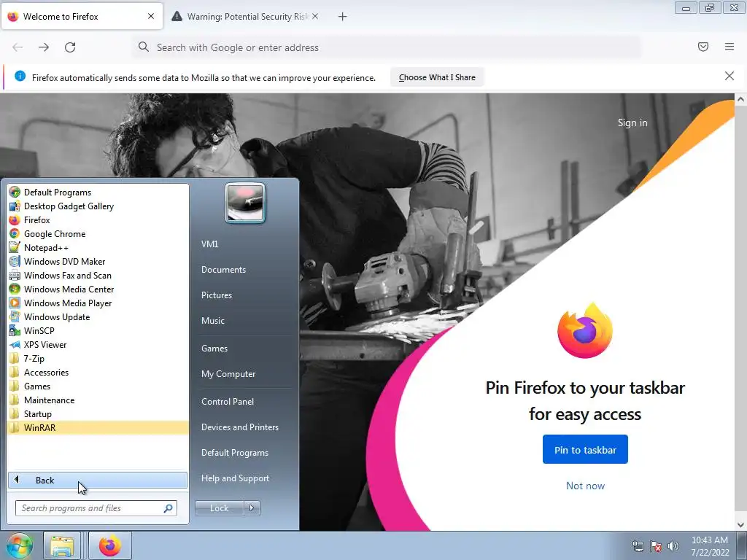Screen dimensions: 747x560
Task: Dismiss the data sharing notification bar
Action: click(729, 76)
